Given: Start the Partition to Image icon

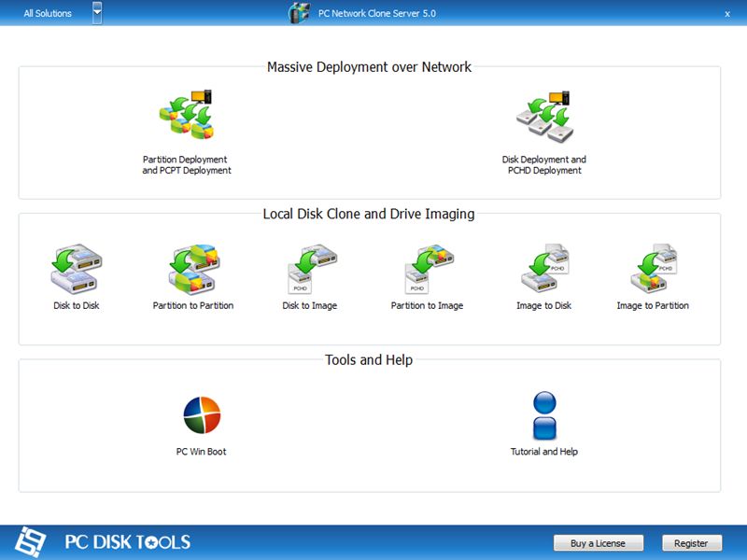Looking at the screenshot, I should (x=429, y=269).
